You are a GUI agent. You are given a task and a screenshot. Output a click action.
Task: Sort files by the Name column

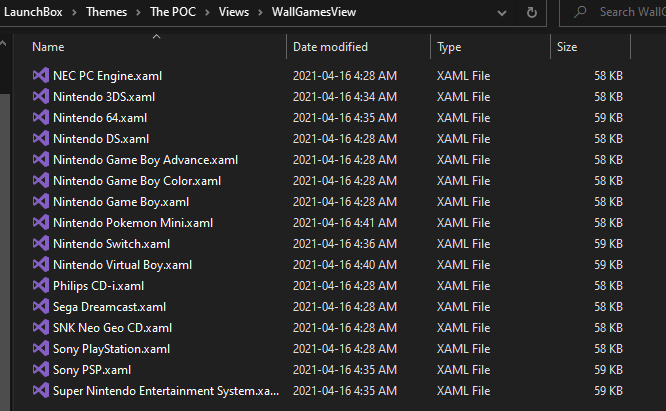[x=48, y=47]
